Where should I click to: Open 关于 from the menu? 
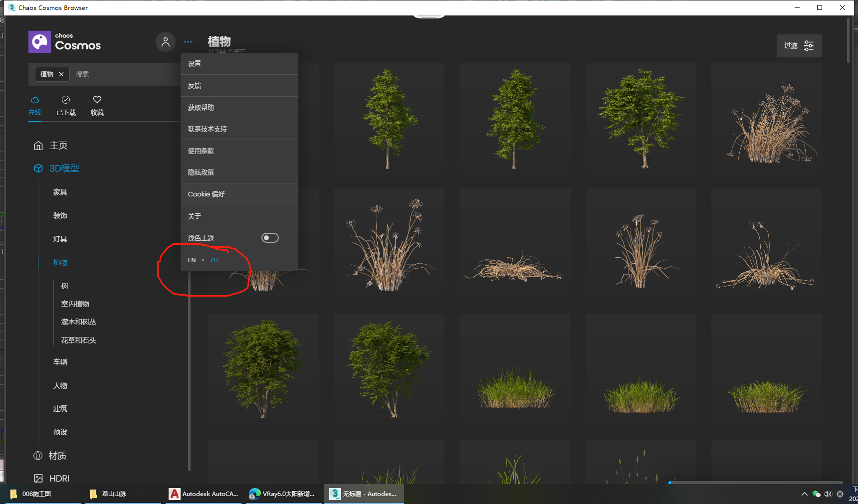[239, 216]
